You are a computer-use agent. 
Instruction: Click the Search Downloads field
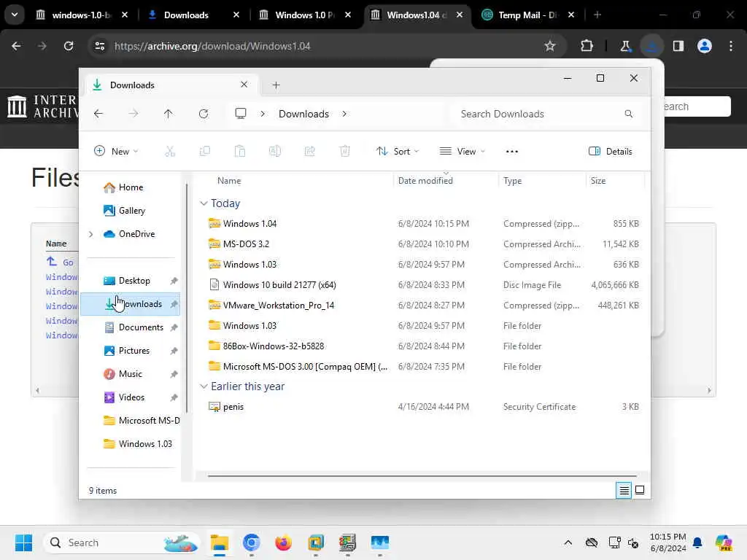coord(546,114)
